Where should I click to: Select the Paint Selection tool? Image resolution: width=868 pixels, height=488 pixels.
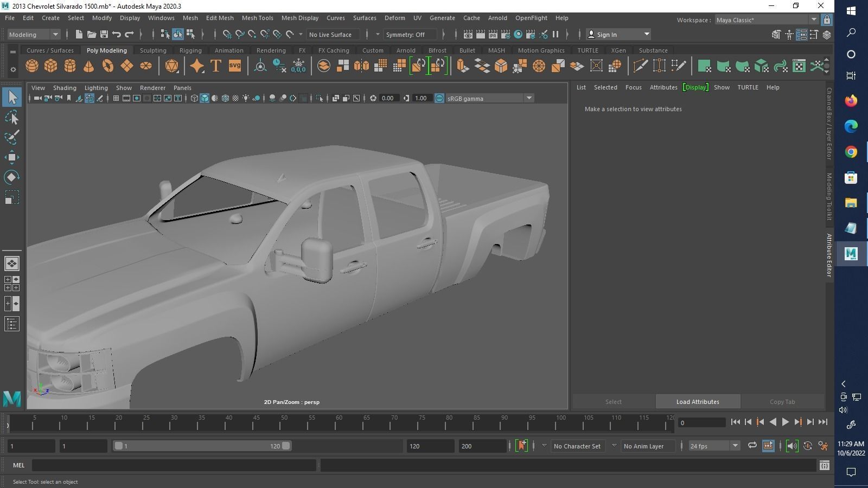12,138
